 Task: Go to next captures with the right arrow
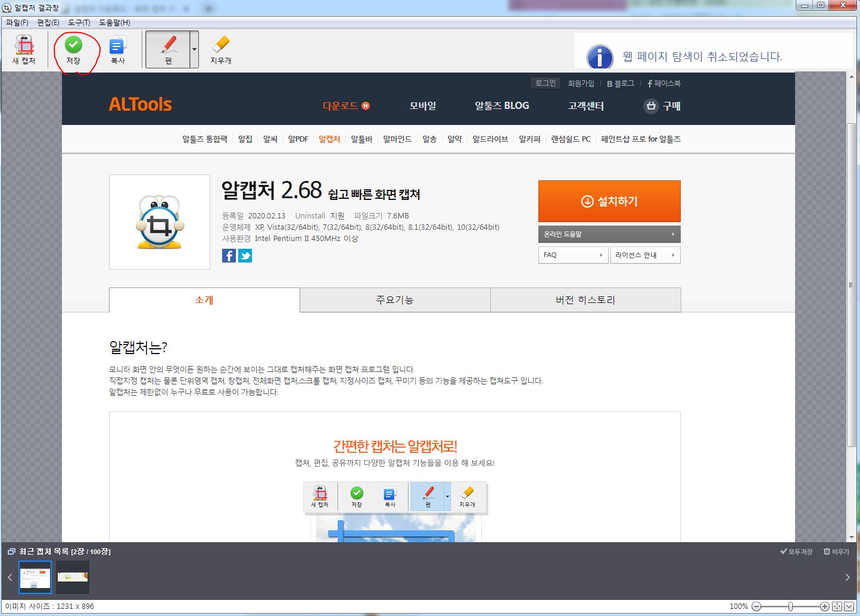coord(847,577)
